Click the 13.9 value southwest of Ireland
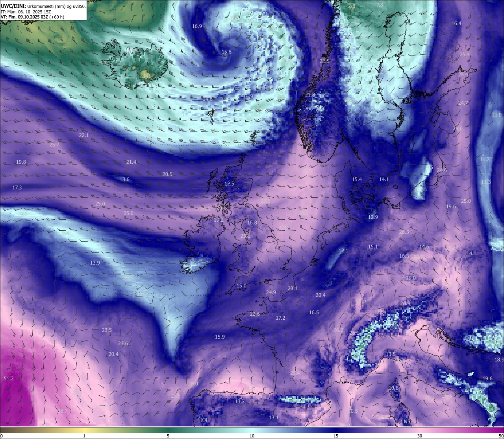This screenshot has height=439, width=504. pyautogui.click(x=95, y=263)
